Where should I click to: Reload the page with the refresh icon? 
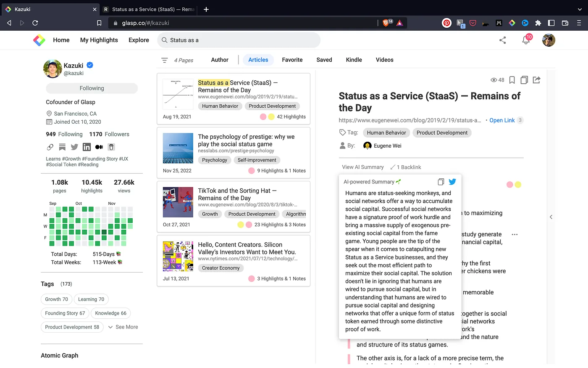coord(35,23)
